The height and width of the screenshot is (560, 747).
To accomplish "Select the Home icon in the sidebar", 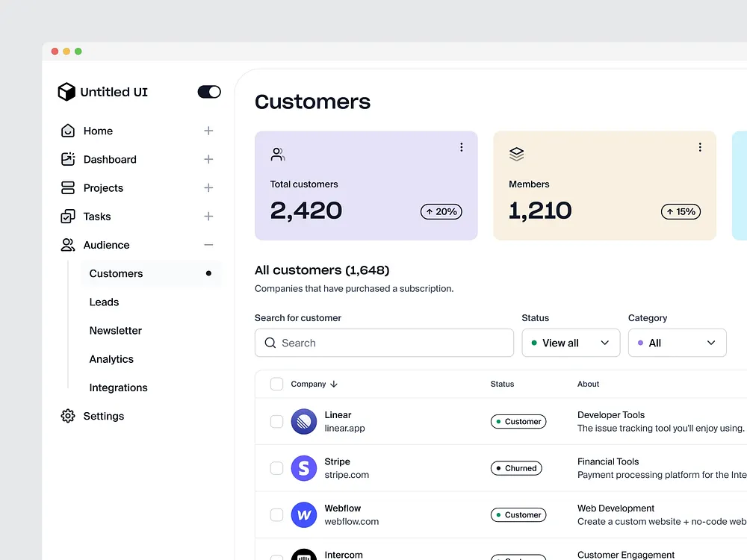I will point(68,131).
